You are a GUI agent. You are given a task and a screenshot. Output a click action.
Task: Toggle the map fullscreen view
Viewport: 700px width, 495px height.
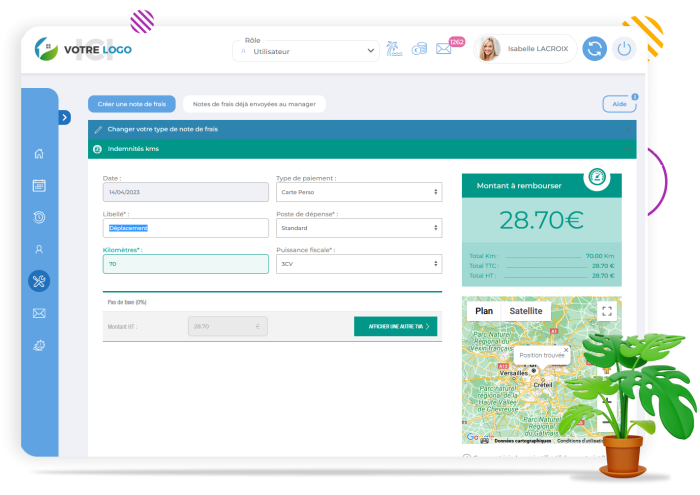(607, 311)
